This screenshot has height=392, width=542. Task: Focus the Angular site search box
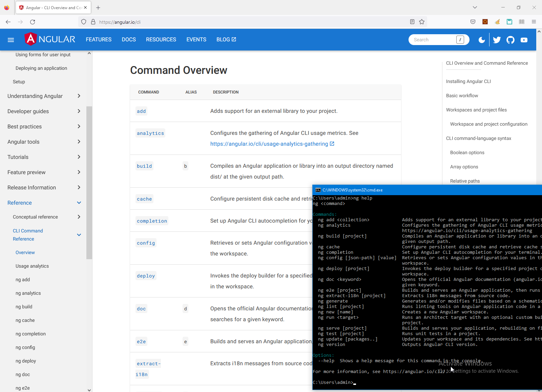(439, 40)
